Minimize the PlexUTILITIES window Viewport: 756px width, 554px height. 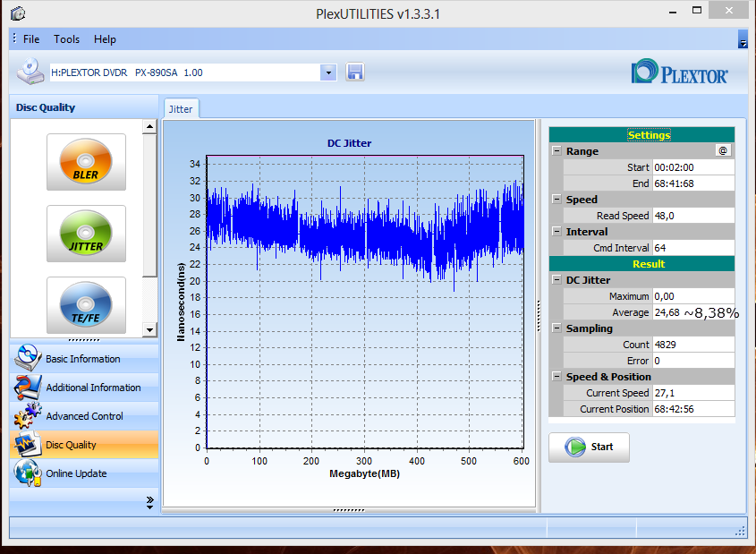(673, 11)
